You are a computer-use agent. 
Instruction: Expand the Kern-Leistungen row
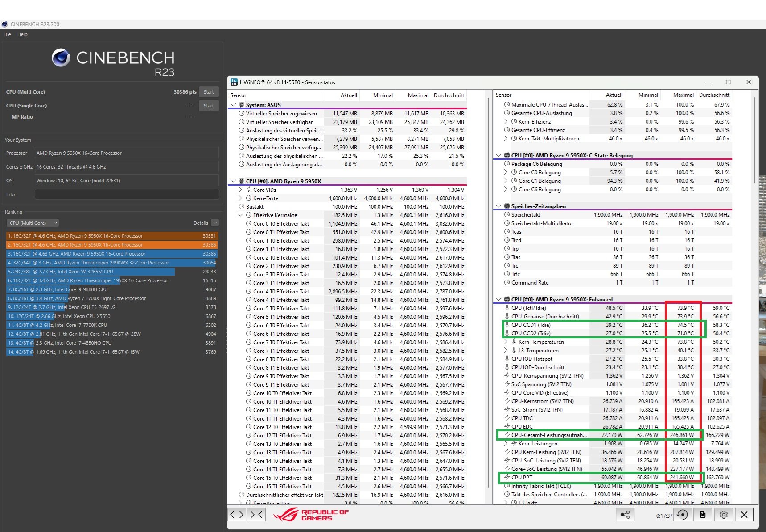[x=506, y=444]
